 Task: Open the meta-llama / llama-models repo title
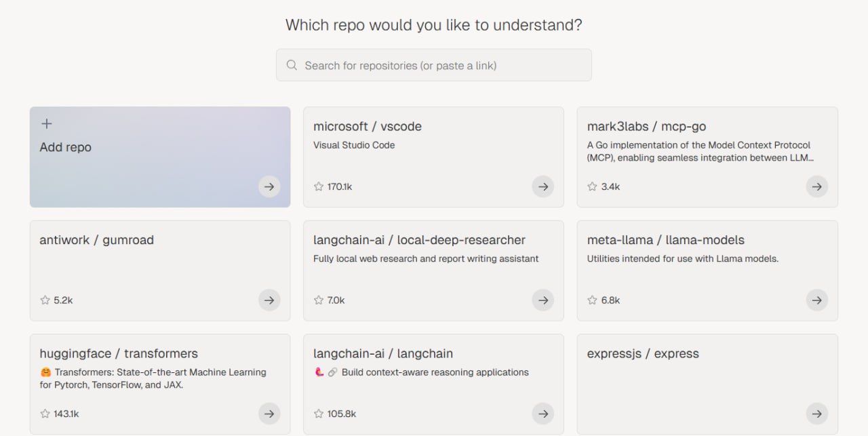pyautogui.click(x=665, y=240)
